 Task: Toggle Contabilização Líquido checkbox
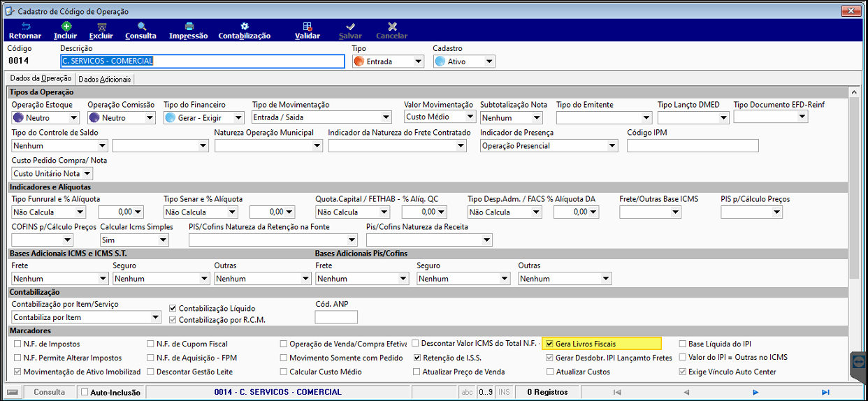coord(173,308)
